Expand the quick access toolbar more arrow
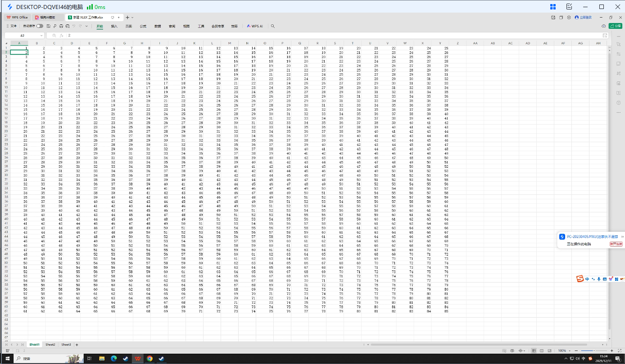Viewport: 625px width, 364px height. coord(86,26)
